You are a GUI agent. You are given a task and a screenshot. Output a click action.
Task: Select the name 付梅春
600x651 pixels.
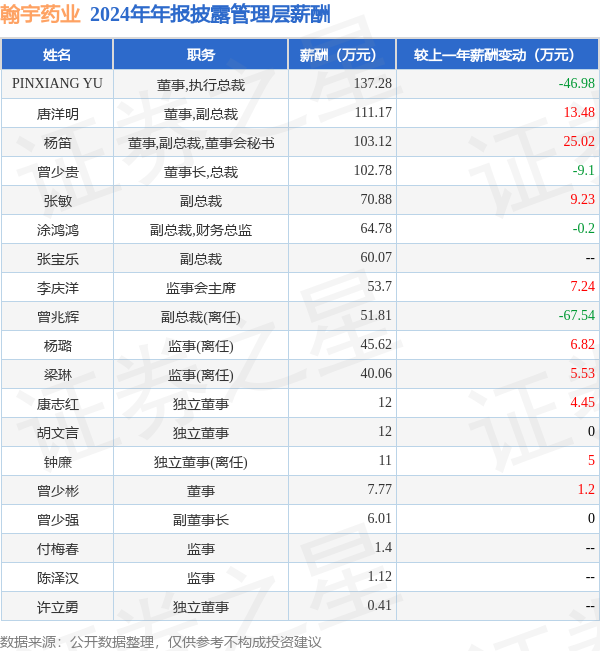tap(57, 548)
